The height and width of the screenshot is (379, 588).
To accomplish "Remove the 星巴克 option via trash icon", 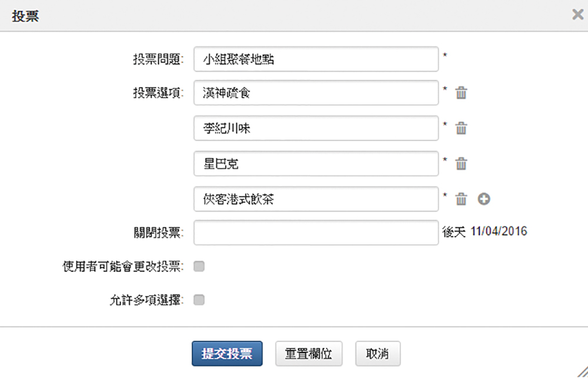I will 461,163.
